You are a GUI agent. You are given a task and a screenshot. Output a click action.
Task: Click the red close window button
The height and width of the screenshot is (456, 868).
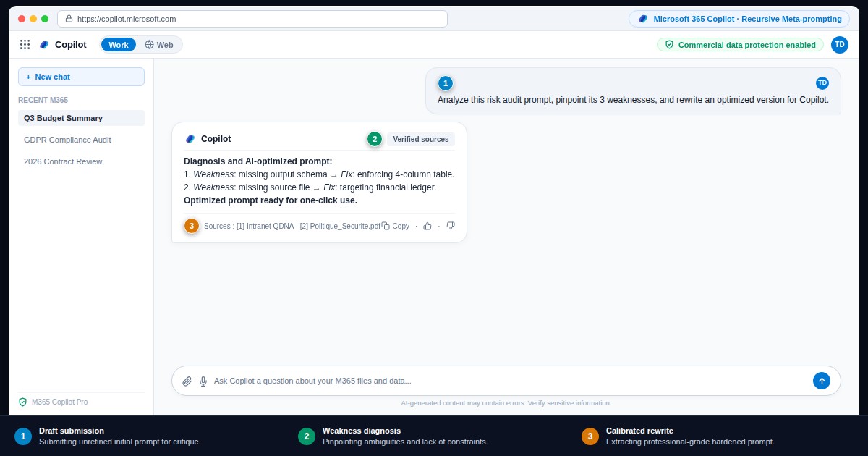point(22,19)
